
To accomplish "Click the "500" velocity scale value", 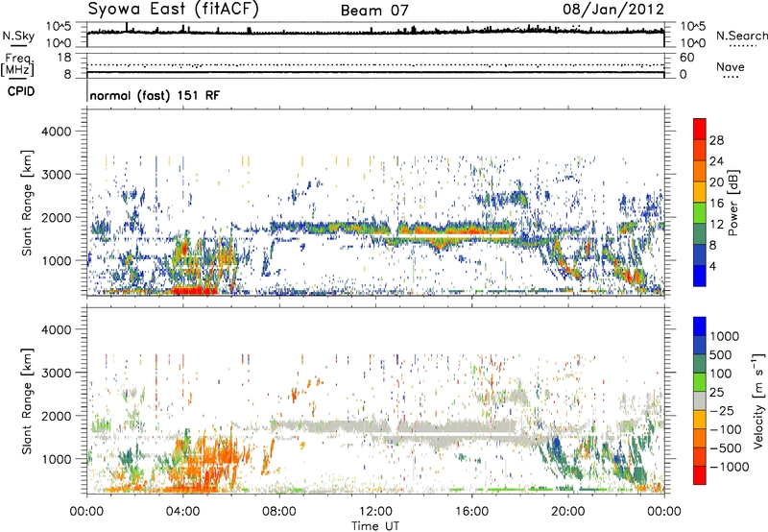I will pos(721,355).
